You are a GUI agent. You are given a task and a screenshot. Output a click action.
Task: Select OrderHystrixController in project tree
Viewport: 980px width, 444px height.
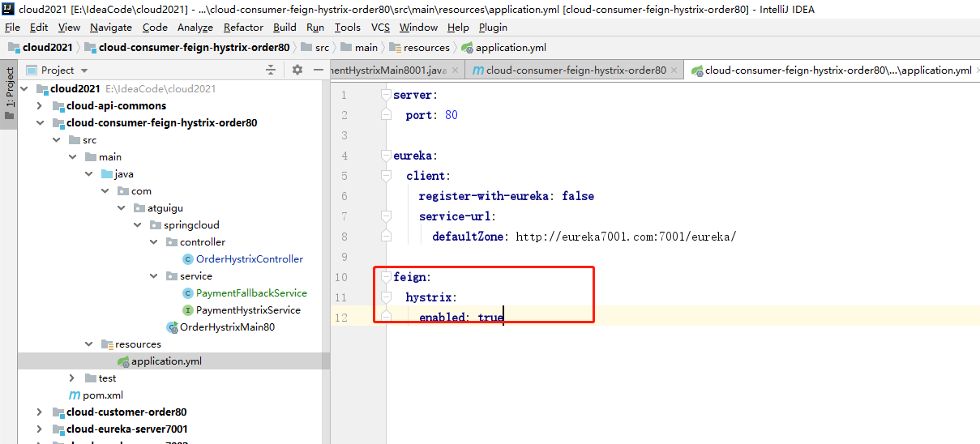pos(250,259)
